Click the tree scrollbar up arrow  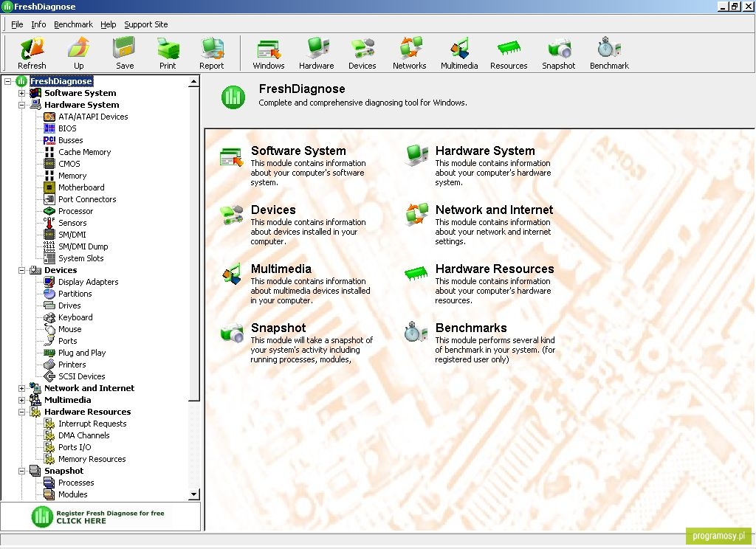[x=194, y=81]
